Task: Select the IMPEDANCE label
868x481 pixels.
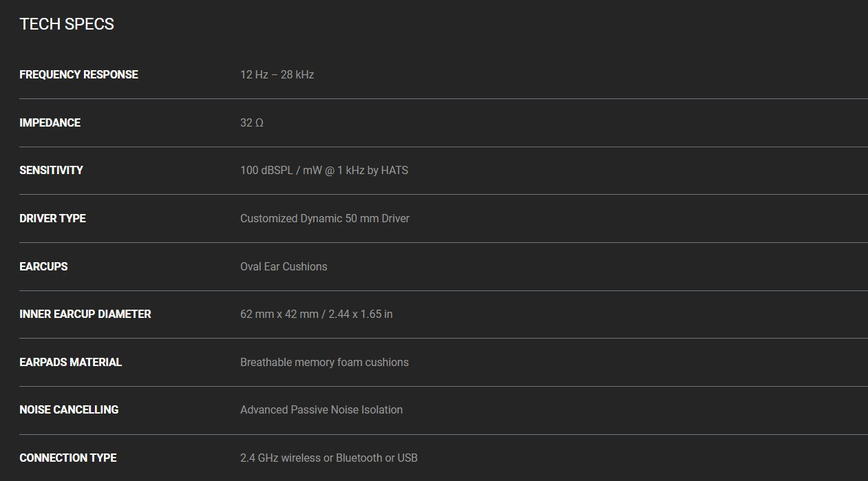Action: 50,122
